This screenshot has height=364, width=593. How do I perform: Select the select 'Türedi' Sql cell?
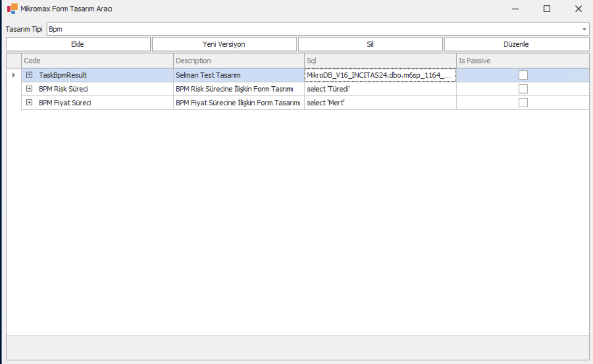[x=380, y=89]
